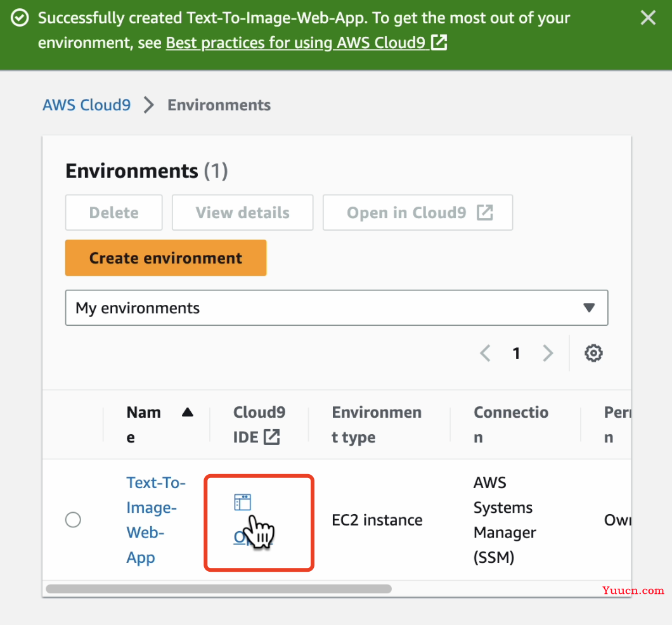The image size is (672, 625).
Task: Click external icon on Open in Cloud9 button
Action: click(x=484, y=213)
